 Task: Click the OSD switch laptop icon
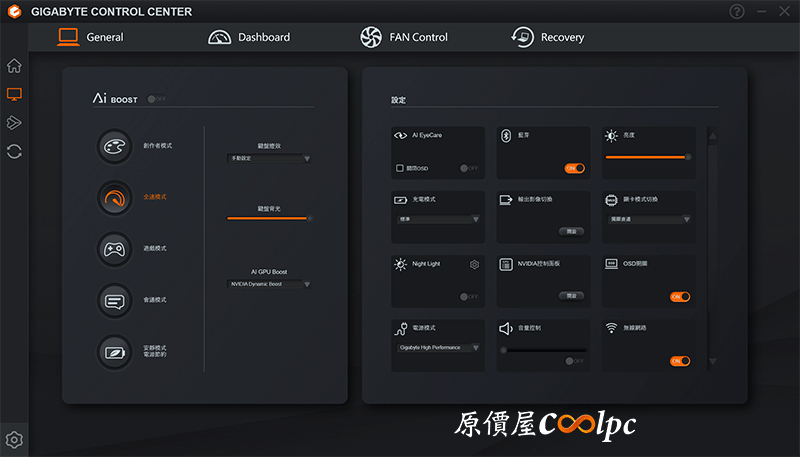(611, 264)
